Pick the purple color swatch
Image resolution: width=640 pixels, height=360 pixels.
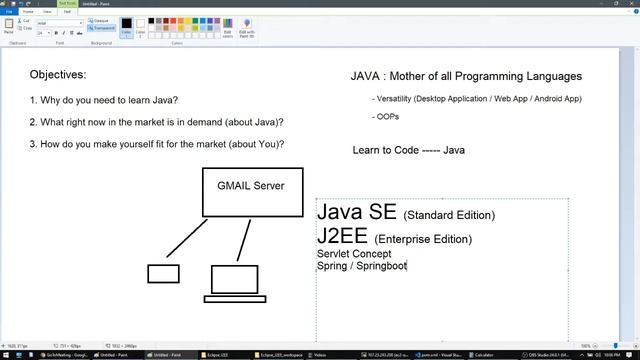(x=217, y=21)
